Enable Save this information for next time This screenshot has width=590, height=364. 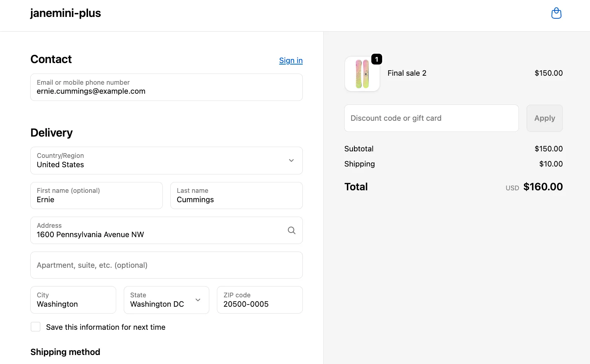[x=36, y=327]
